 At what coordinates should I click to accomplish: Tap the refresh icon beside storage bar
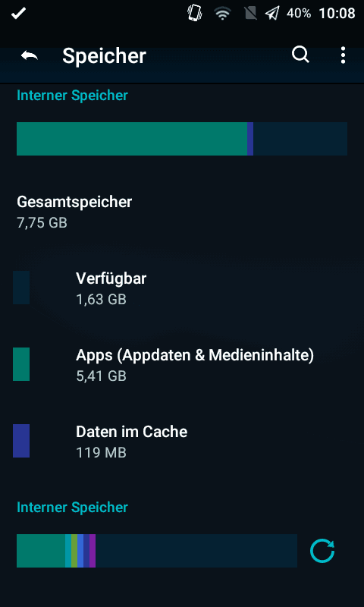point(322,551)
